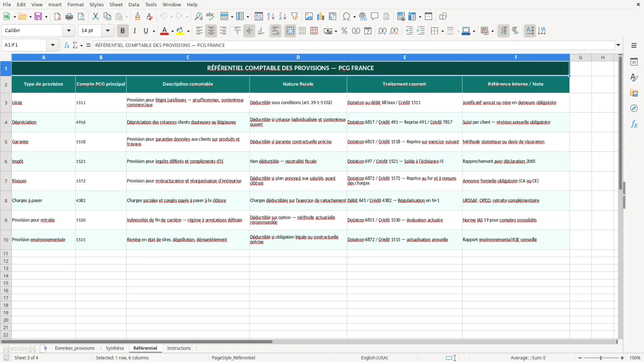Select row header 5
This screenshot has height=362, width=644.
click(6, 142)
